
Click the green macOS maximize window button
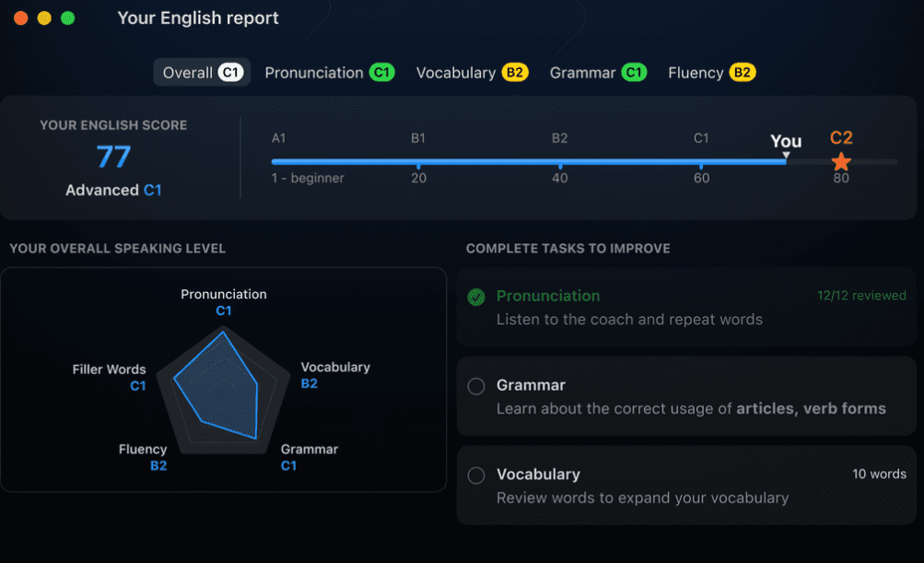point(68,18)
